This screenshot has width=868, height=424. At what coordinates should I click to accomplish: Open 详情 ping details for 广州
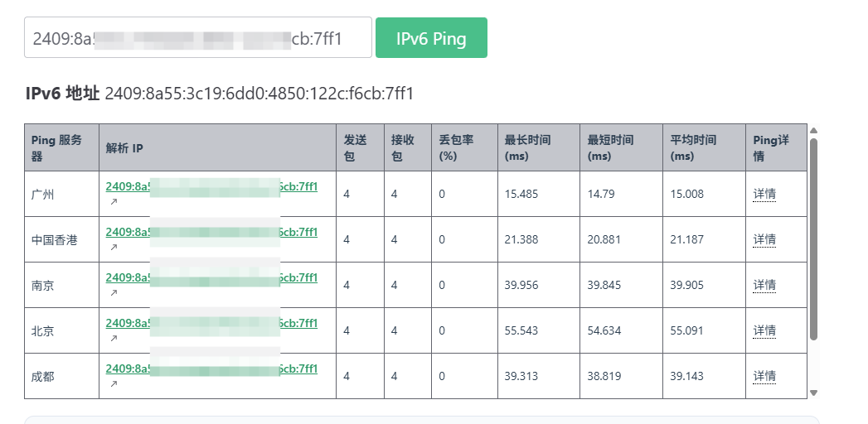click(764, 194)
